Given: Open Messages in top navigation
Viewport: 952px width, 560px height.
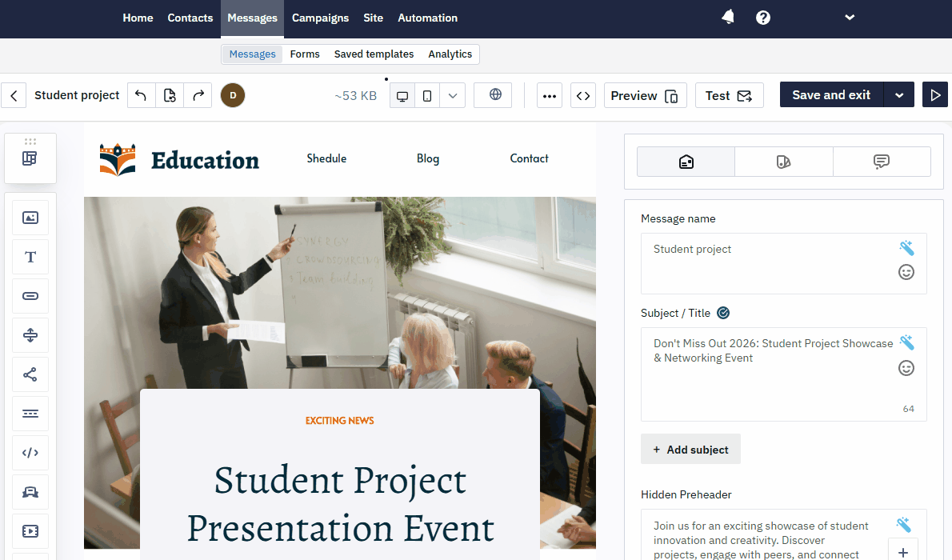Looking at the screenshot, I should 252,18.
